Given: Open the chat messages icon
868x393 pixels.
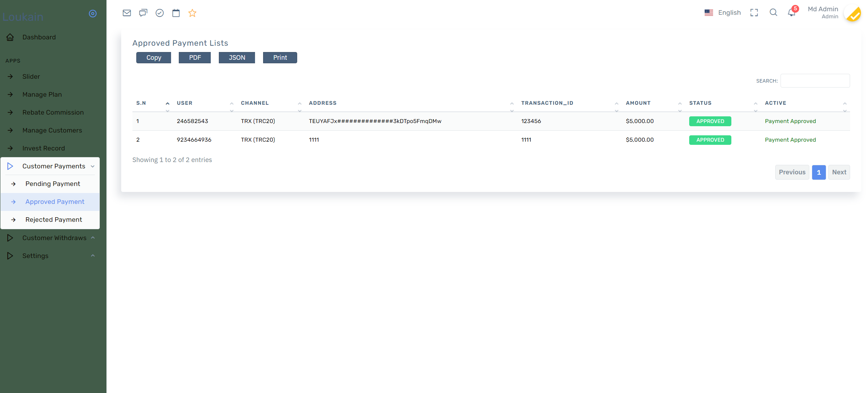Looking at the screenshot, I should 143,13.
